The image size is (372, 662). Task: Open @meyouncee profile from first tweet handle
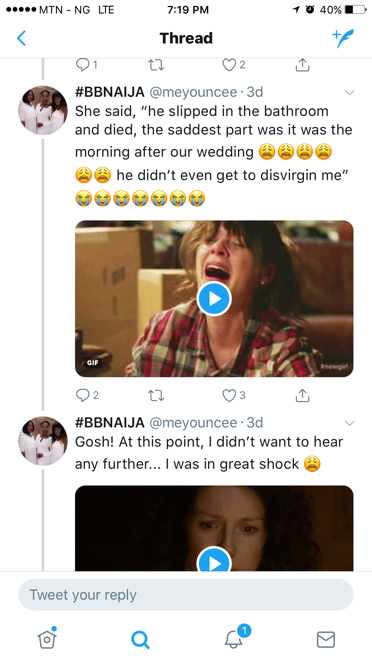point(194,92)
